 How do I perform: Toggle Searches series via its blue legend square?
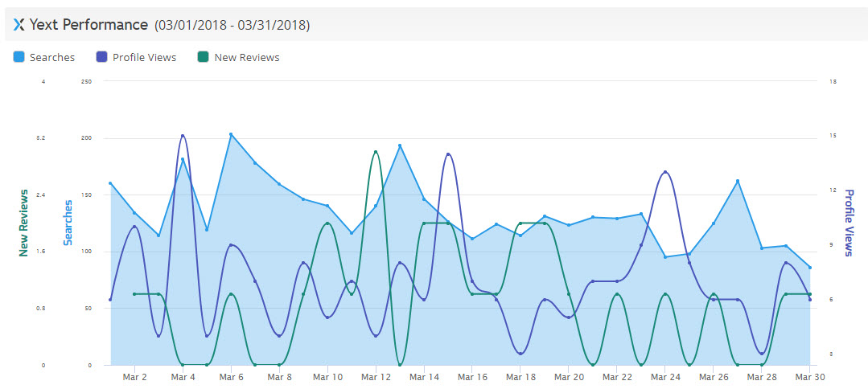[19, 57]
